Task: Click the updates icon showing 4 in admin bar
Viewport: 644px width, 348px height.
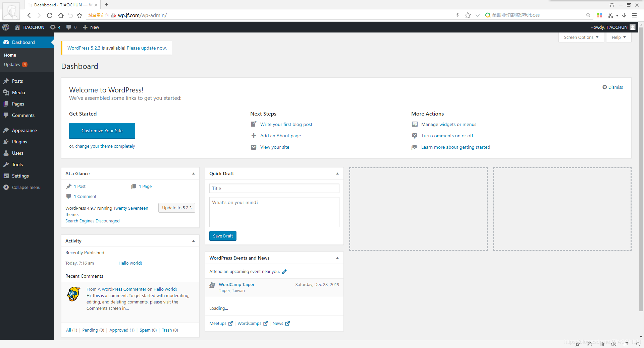Action: [55, 27]
